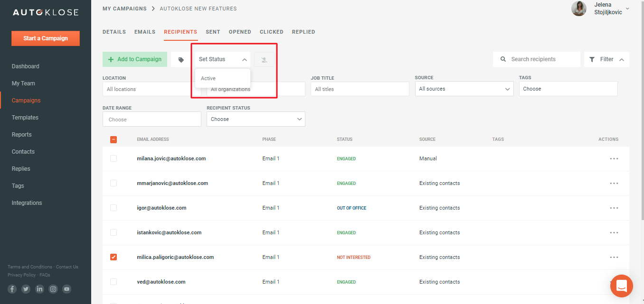Click the search magnifier icon
The width and height of the screenshot is (644, 304).
(x=503, y=59)
